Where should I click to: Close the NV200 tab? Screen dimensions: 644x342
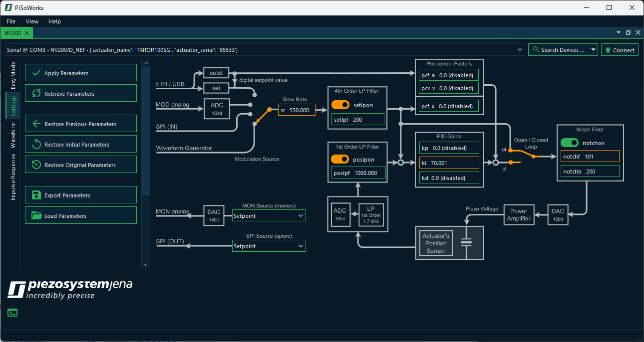(26, 33)
